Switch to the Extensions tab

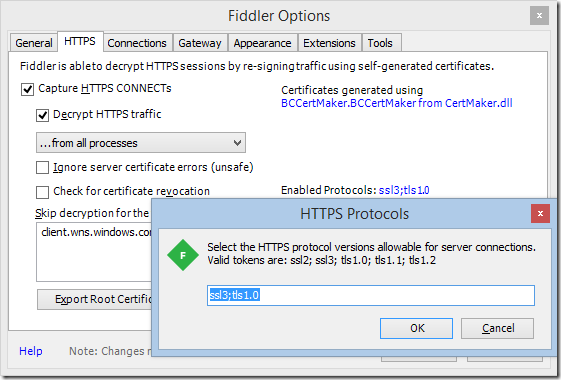point(330,43)
